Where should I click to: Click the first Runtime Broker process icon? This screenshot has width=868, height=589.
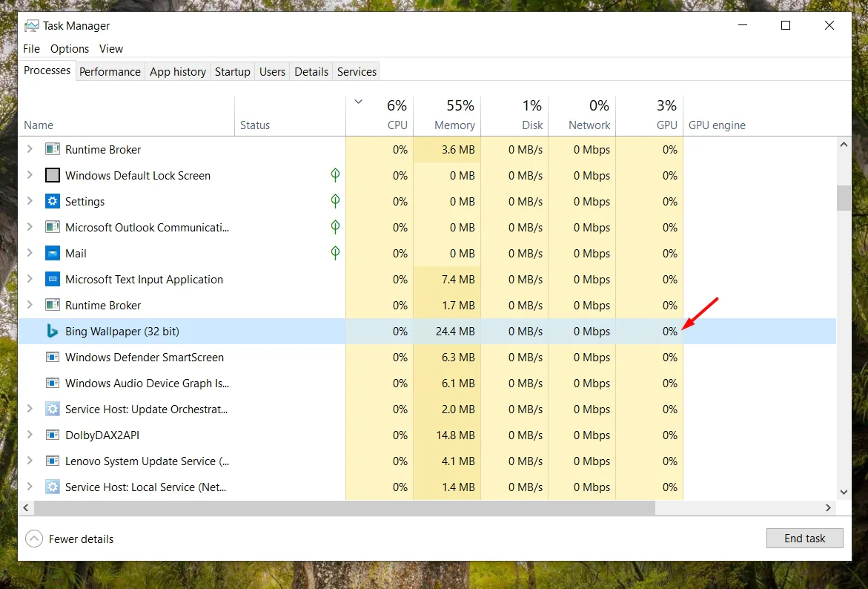pos(53,150)
